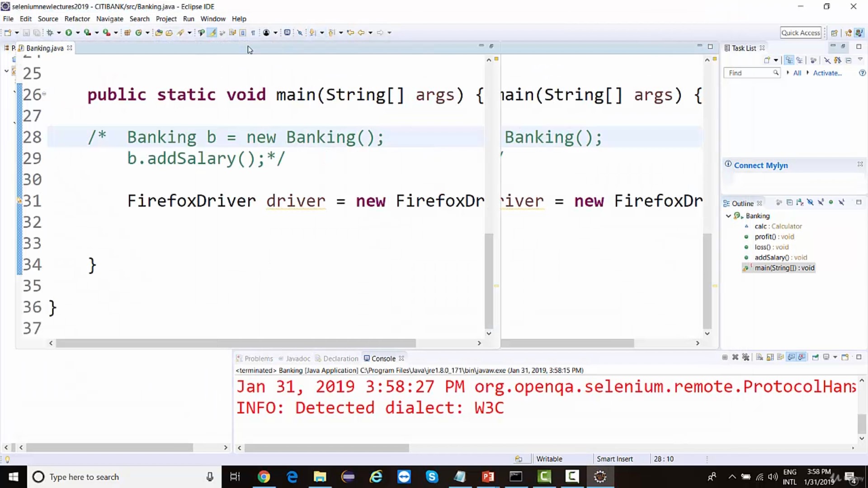The width and height of the screenshot is (868, 488).
Task: Toggle Sort alphabetically in Outline toolbar
Action: coord(800,202)
